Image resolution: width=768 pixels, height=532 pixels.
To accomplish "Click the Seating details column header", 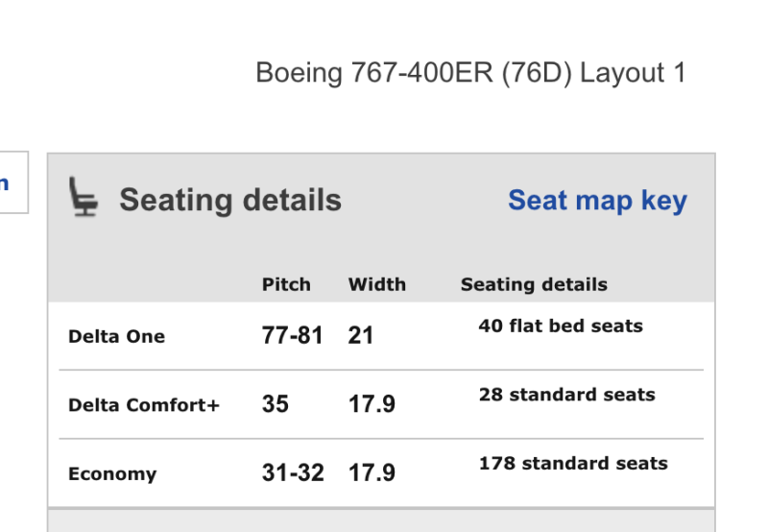I will pyautogui.click(x=534, y=284).
